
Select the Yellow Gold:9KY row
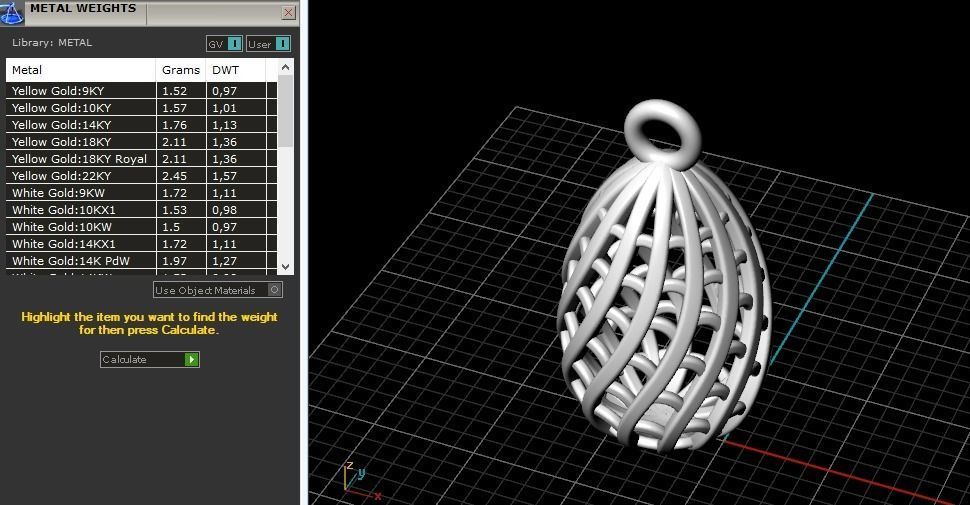[142, 91]
